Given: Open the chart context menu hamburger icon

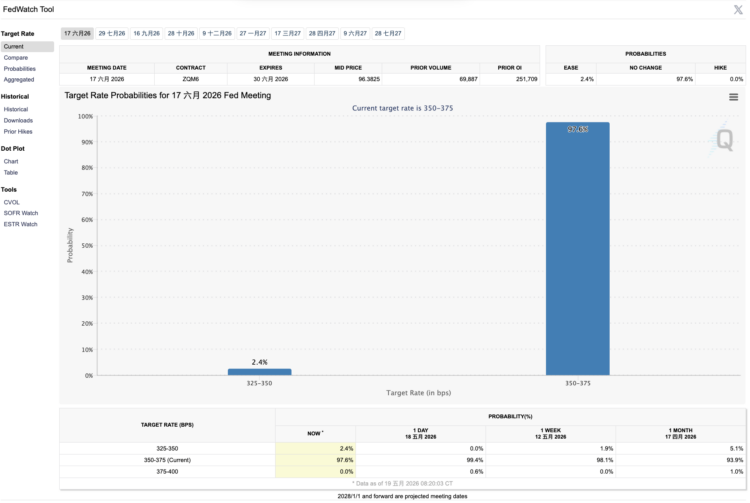Looking at the screenshot, I should coord(733,97).
